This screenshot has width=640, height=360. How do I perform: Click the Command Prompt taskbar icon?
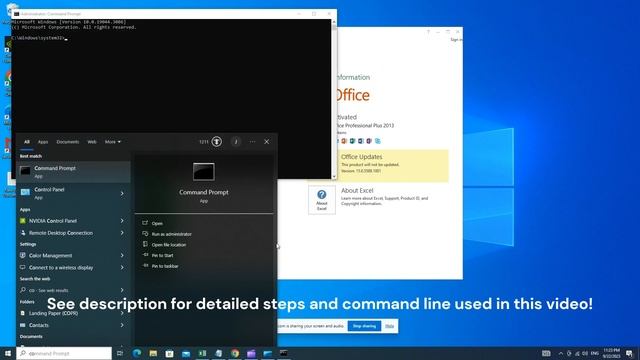[284, 353]
